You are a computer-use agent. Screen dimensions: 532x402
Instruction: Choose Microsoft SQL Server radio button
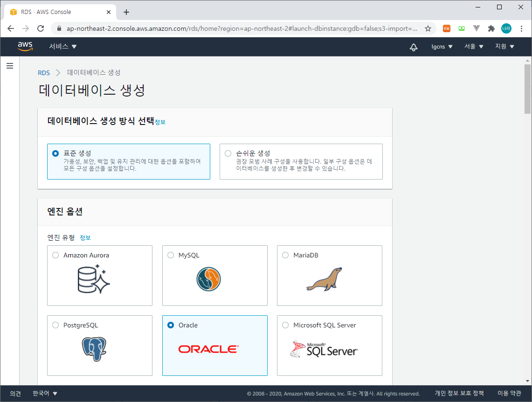pos(285,325)
